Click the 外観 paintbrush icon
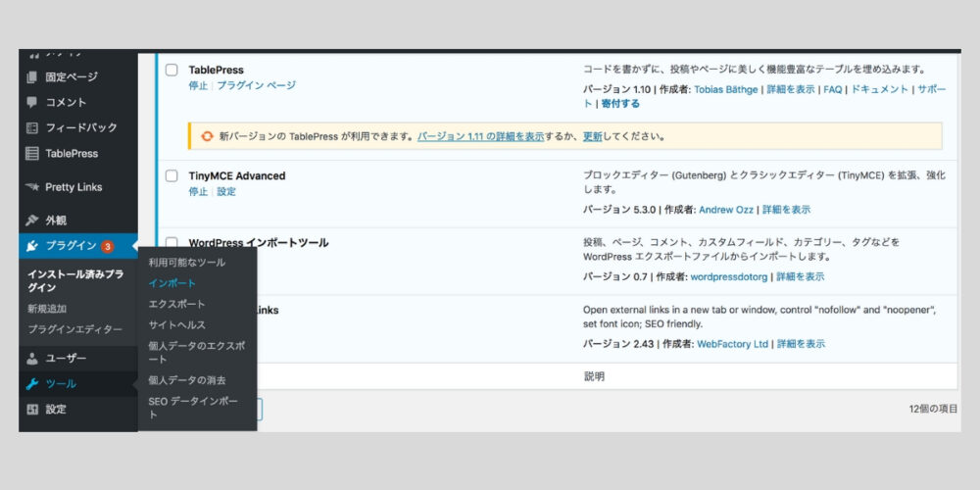The image size is (980, 490). coord(32,220)
